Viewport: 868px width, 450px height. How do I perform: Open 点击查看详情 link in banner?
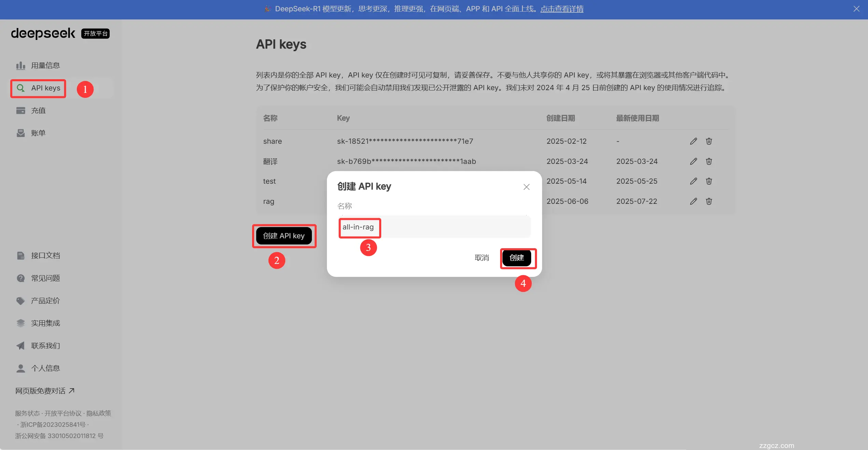point(562,9)
